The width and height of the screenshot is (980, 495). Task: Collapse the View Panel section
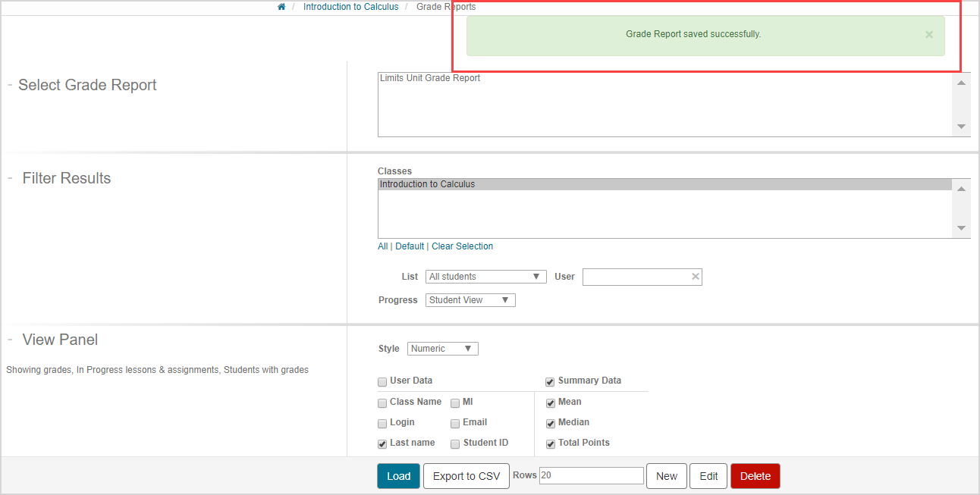coord(10,339)
